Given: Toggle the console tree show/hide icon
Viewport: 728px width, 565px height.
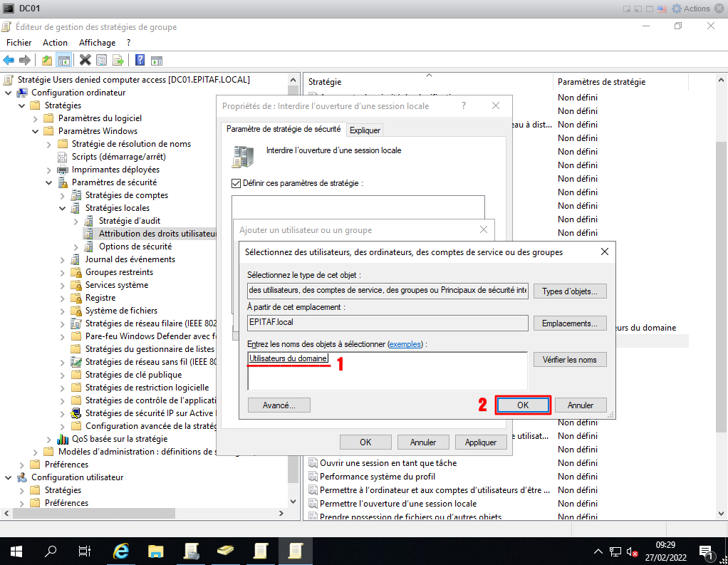Looking at the screenshot, I should (x=64, y=60).
